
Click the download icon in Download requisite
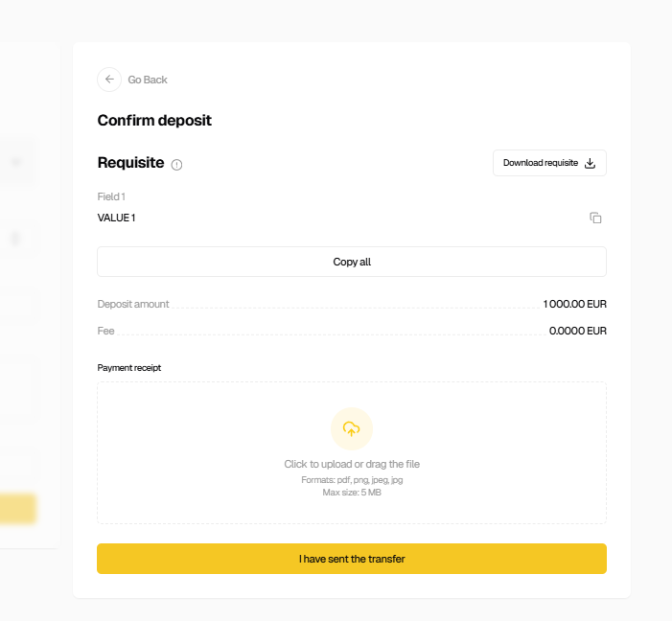(x=591, y=163)
